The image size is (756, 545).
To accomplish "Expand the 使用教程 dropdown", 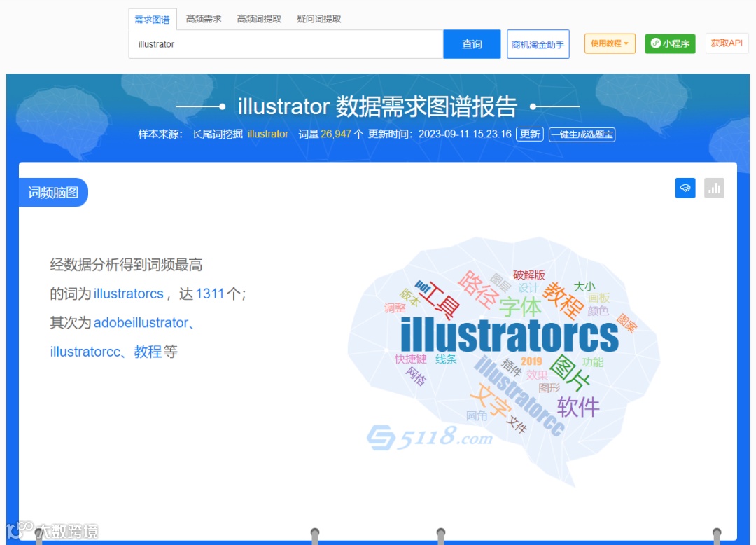I will pos(610,43).
